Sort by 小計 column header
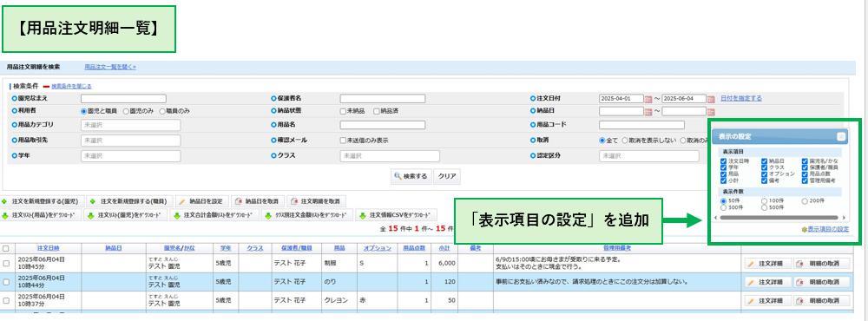 444,248
